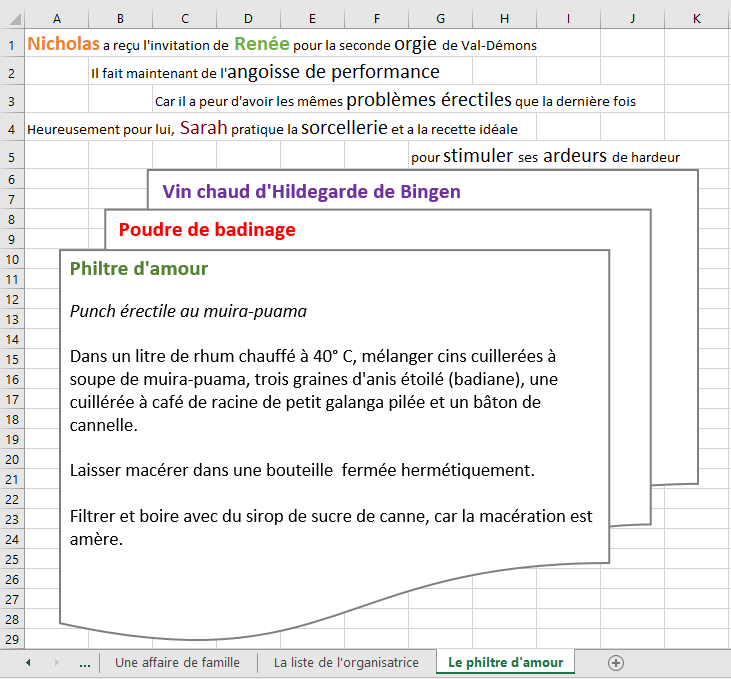Show hidden sheets via the ellipsis button
731x679 pixels.
pos(84,662)
